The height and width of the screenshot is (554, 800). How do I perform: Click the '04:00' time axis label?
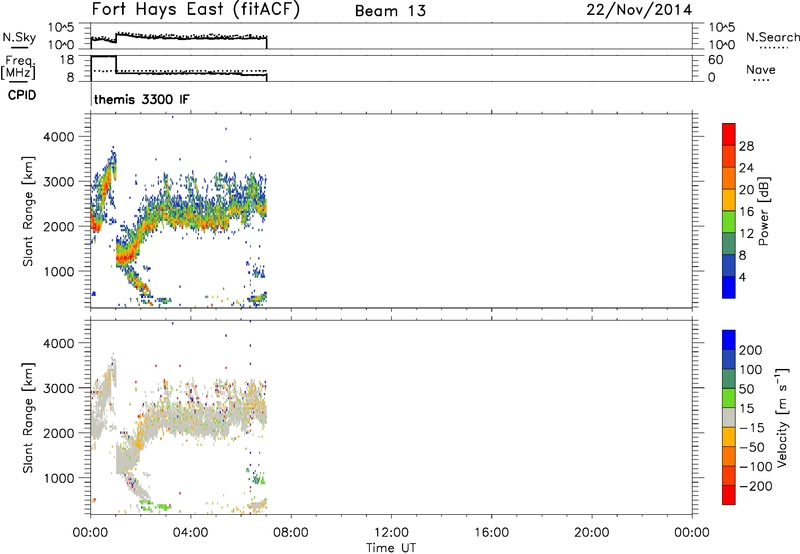coord(191,533)
